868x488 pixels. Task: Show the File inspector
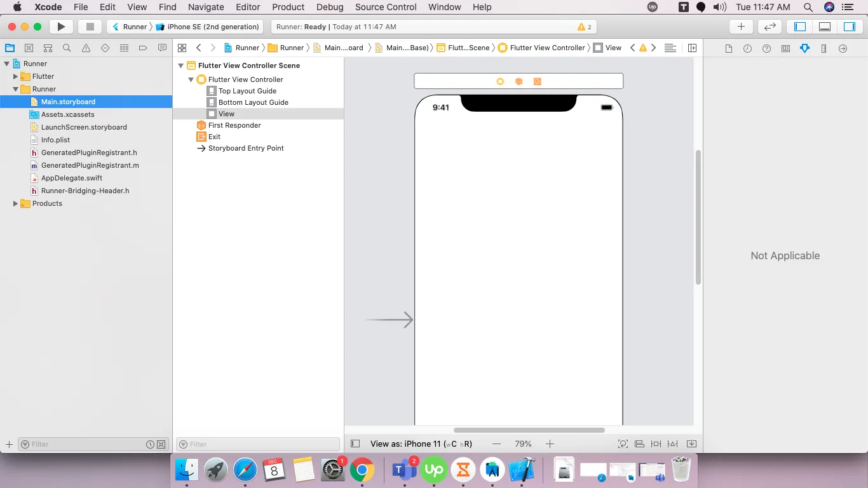pos(729,48)
